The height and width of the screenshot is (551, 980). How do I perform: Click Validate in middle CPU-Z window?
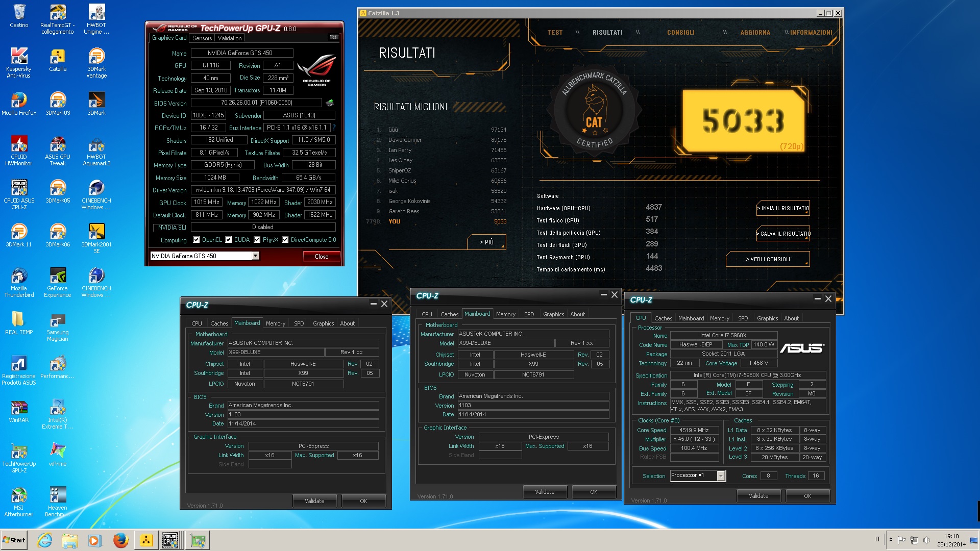click(545, 492)
